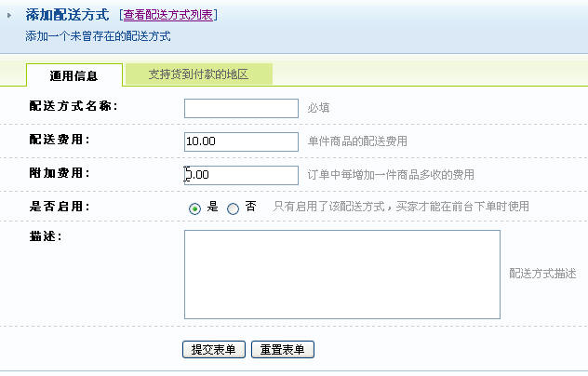588x376 pixels.
Task: Click the 配送方式名称 field label
Action: pyautogui.click(x=73, y=106)
